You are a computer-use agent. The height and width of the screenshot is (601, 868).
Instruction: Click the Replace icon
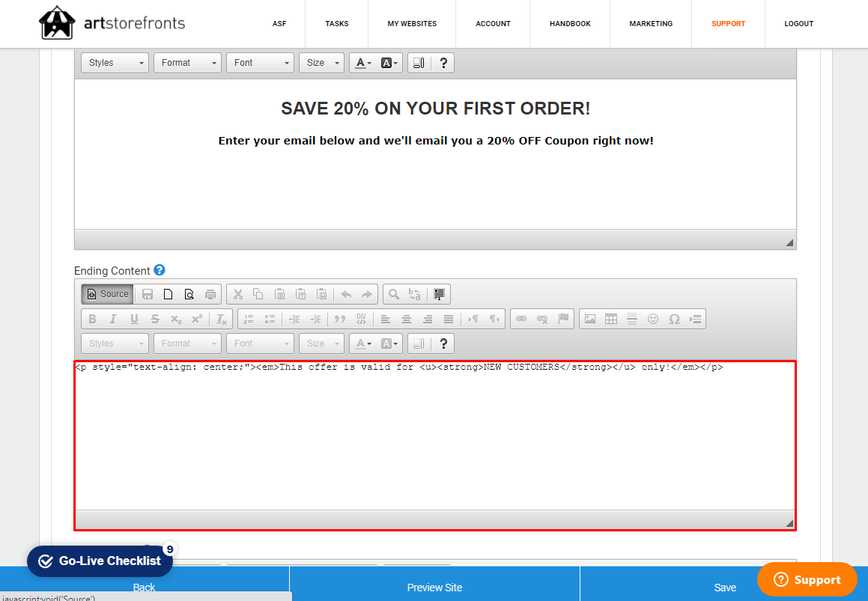click(x=415, y=294)
